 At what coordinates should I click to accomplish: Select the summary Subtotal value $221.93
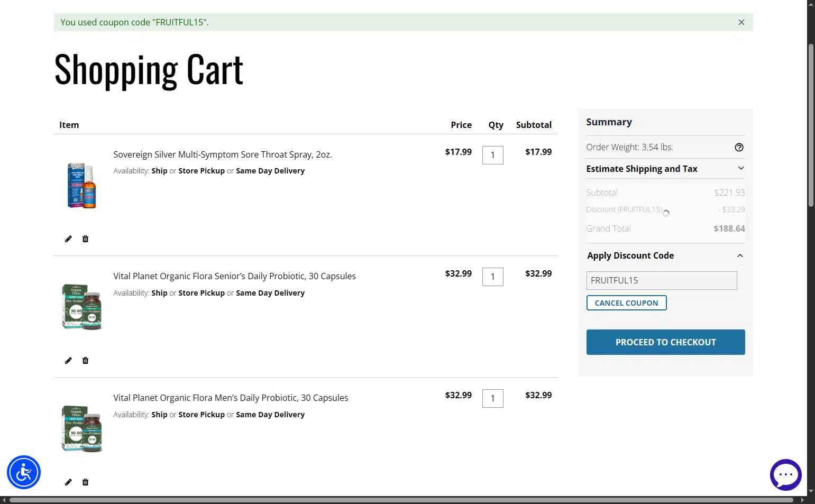[x=729, y=193]
